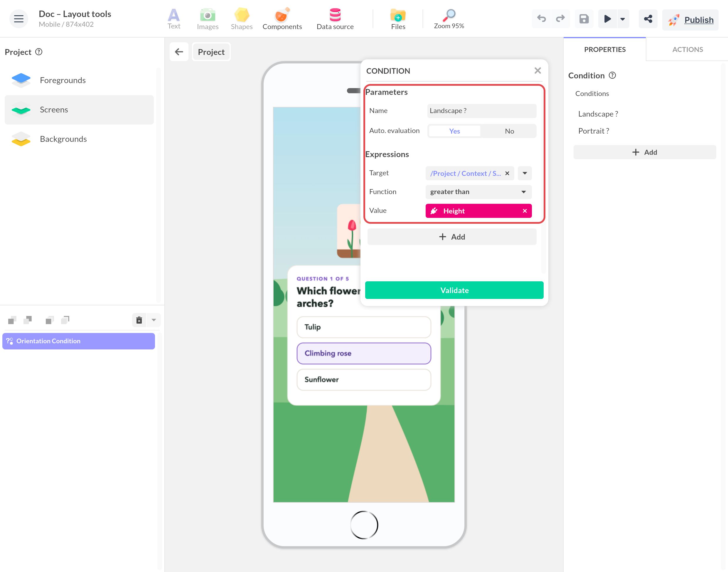Viewport: 728px width, 572px height.
Task: Click the Target path /Project / Context
Action: coord(465,174)
